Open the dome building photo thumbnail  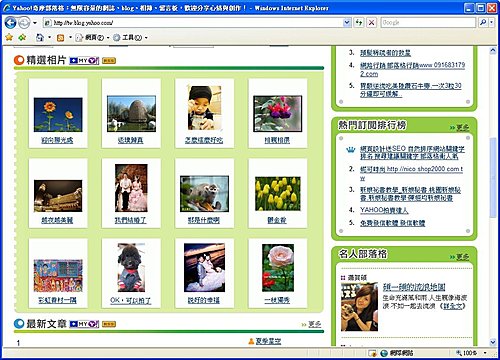click(x=131, y=113)
